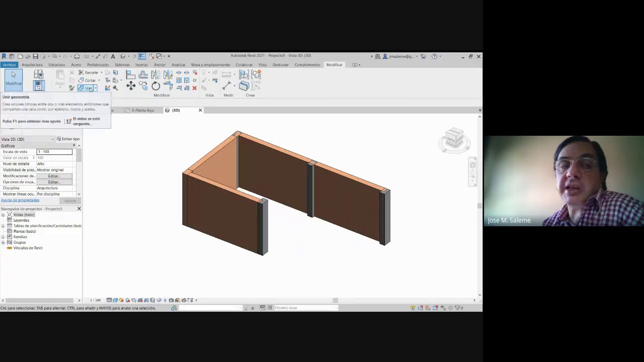
Task: Click the Trim/Extend to Corner icon
Action: point(168,86)
